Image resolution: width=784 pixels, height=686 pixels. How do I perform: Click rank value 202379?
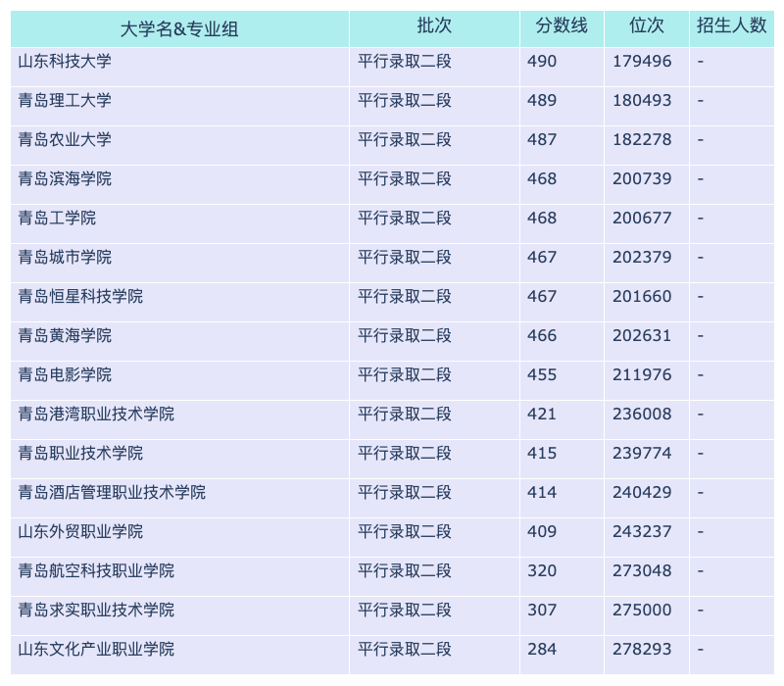(642, 257)
